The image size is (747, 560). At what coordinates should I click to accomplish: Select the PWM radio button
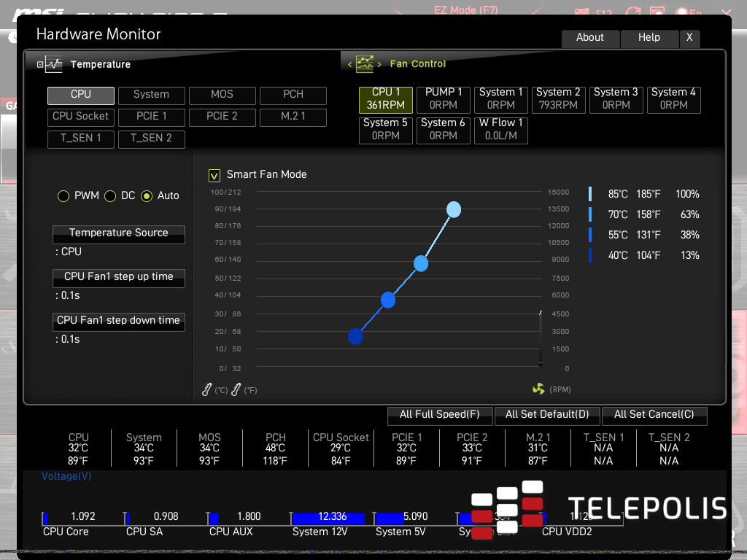[x=63, y=196]
